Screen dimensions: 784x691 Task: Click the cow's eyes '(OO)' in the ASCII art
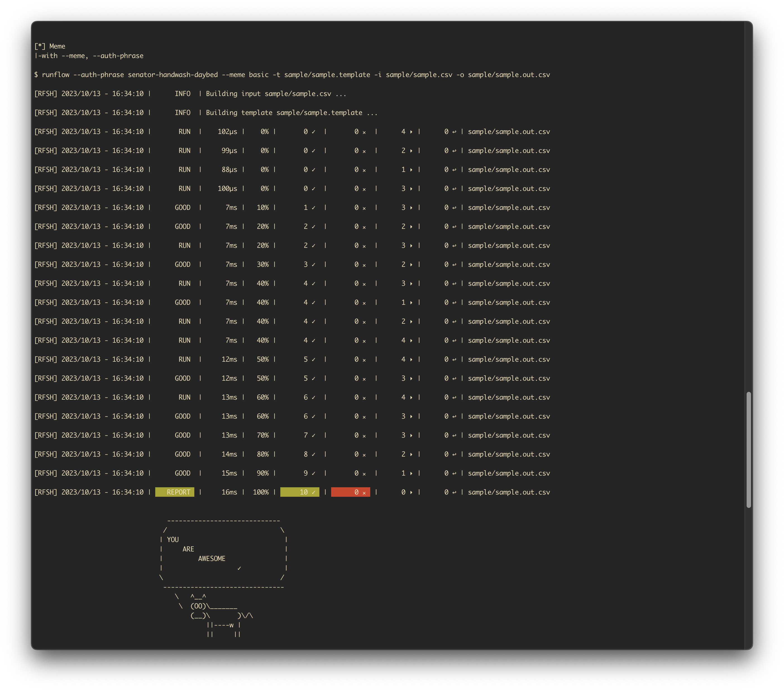click(x=198, y=606)
